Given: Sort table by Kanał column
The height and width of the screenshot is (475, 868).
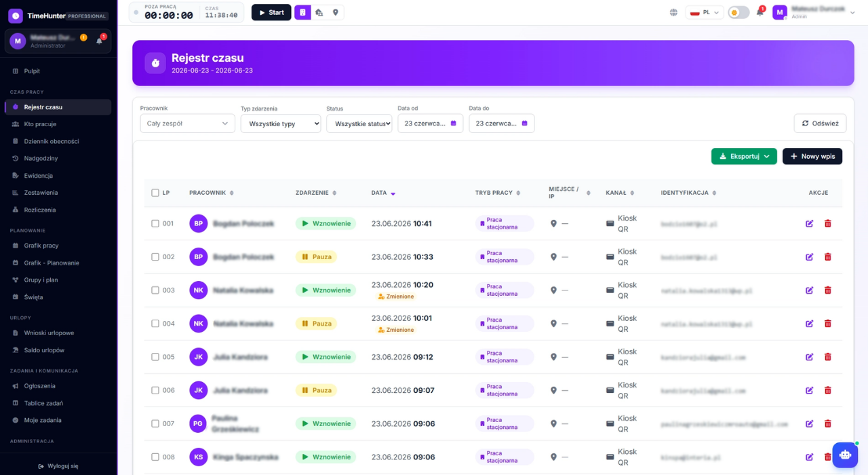Looking at the screenshot, I should 620,193.
